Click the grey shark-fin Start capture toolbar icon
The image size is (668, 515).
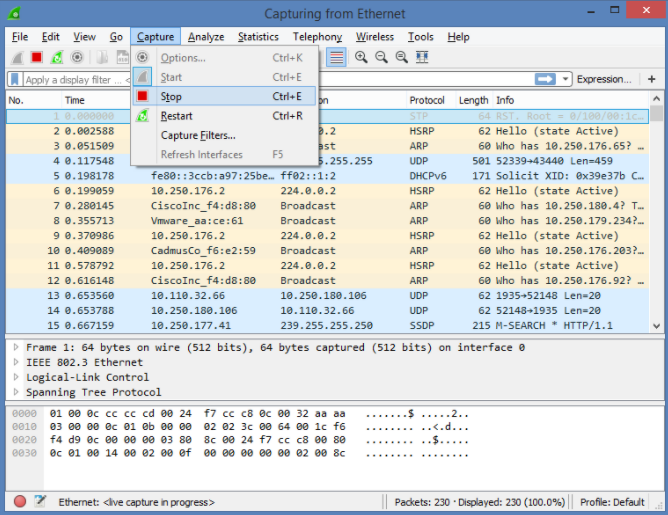coord(17,57)
